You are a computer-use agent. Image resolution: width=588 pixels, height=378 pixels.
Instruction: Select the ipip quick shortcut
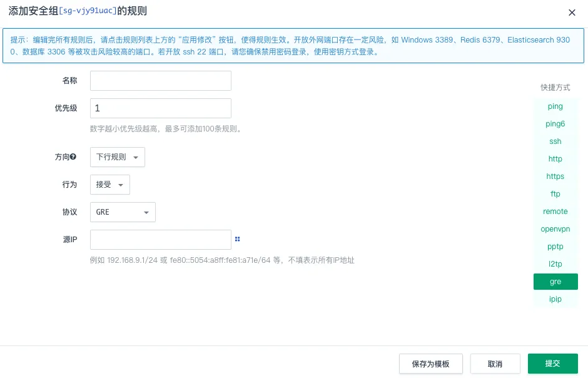click(555, 299)
